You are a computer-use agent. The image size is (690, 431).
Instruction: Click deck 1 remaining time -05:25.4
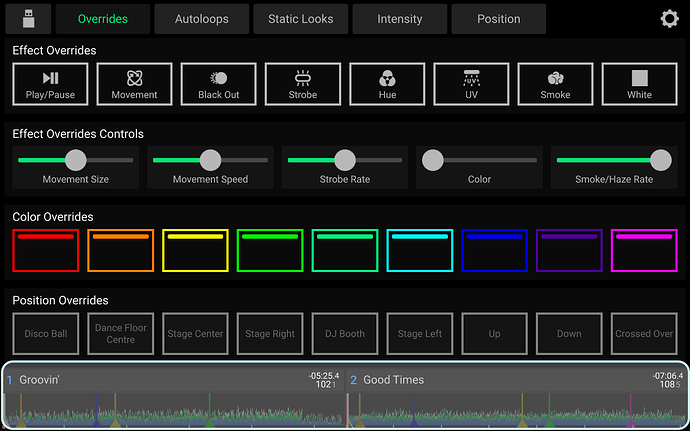324,376
